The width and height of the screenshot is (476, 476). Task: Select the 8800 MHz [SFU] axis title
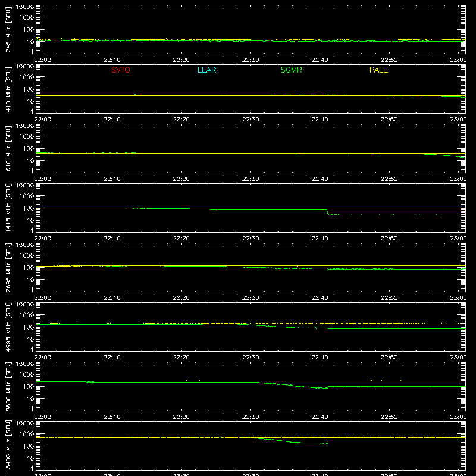click(8, 386)
